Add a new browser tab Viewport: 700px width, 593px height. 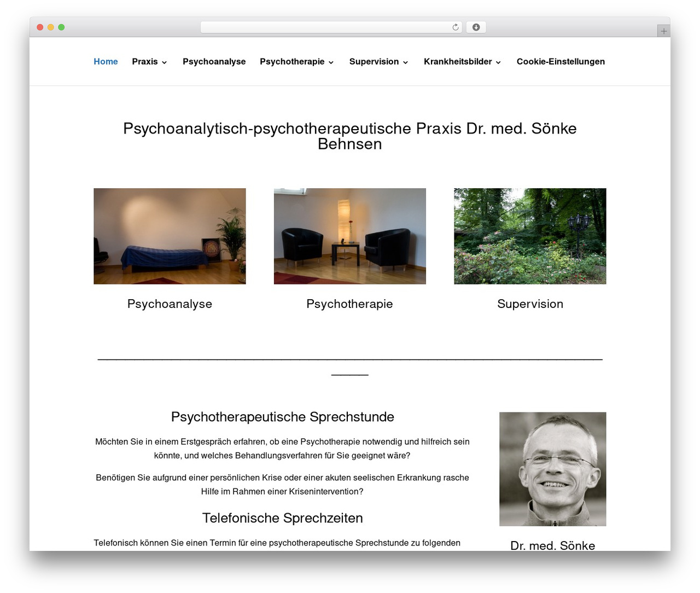[x=663, y=31]
